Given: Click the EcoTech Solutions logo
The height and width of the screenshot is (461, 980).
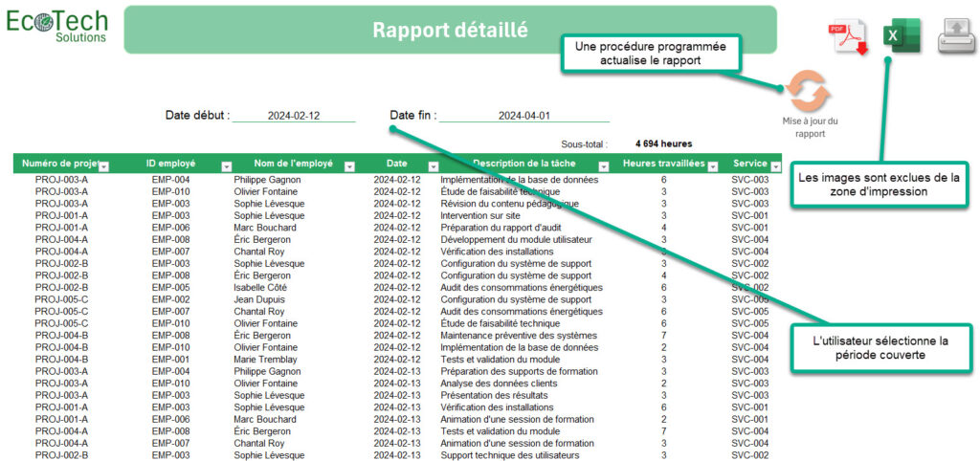Looking at the screenshot, I should click(x=57, y=26).
